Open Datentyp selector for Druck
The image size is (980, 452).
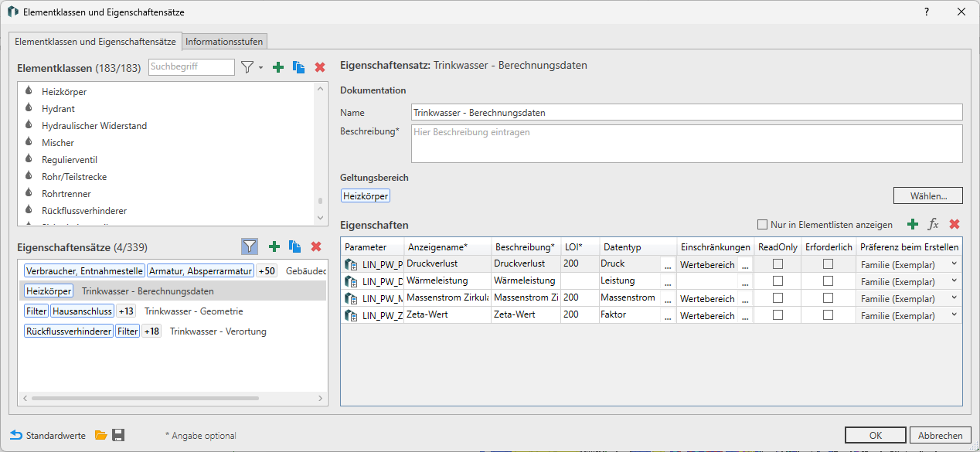click(x=668, y=265)
